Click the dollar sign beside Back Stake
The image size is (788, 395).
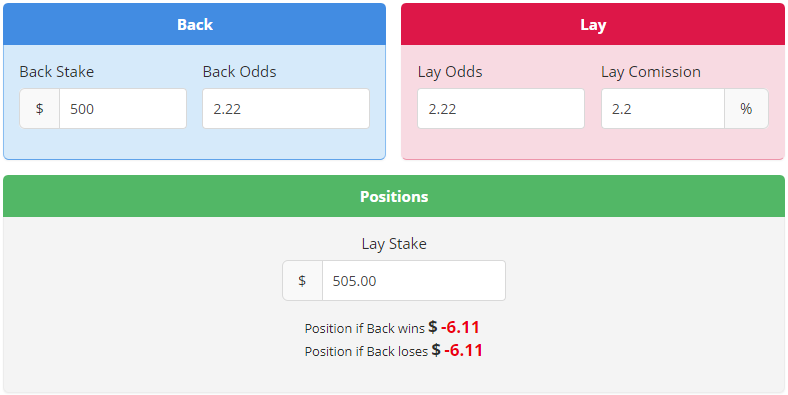click(40, 109)
